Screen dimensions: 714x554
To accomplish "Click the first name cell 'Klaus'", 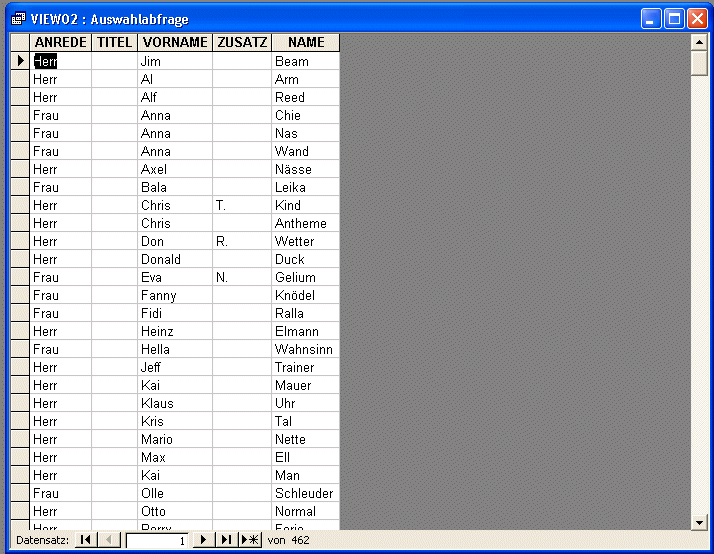I will [x=175, y=403].
